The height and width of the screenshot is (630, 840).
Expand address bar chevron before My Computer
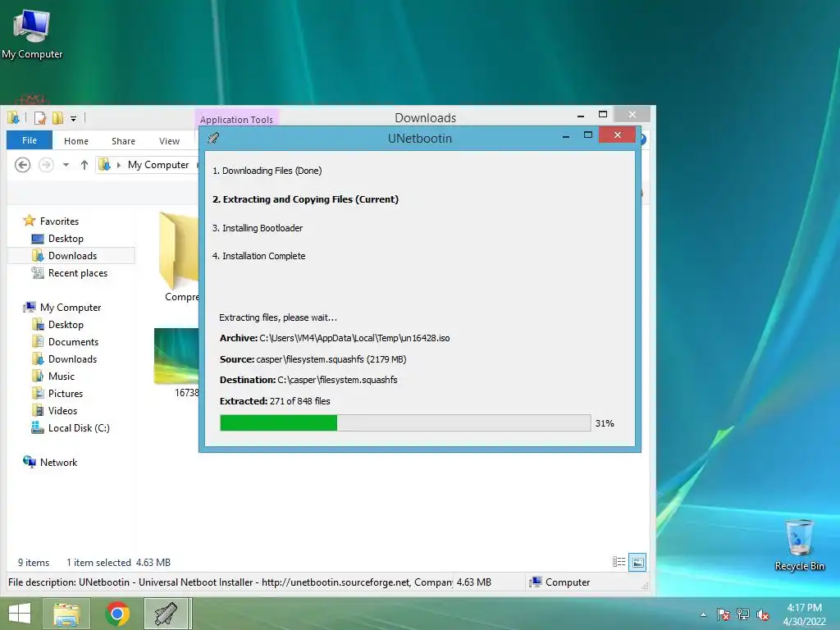click(118, 165)
